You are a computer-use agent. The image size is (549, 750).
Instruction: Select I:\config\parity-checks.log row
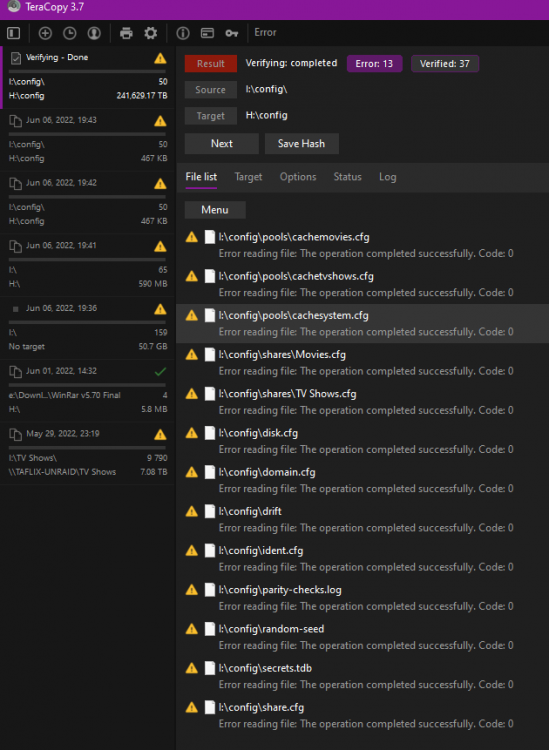tap(362, 598)
